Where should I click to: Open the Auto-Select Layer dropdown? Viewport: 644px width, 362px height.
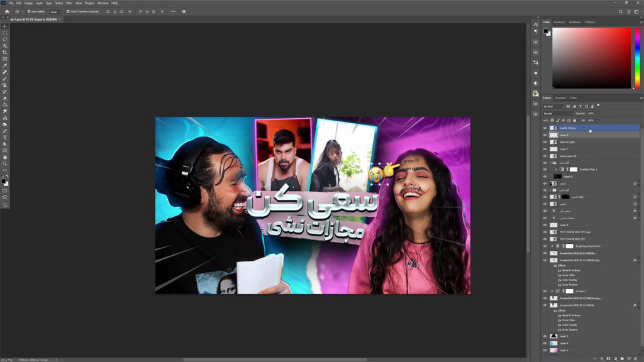55,11
